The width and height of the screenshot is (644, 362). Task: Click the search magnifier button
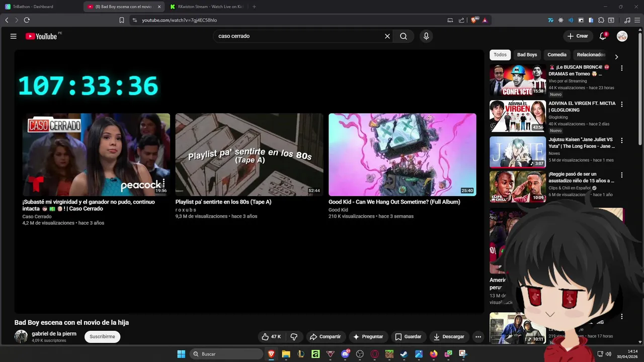click(404, 36)
